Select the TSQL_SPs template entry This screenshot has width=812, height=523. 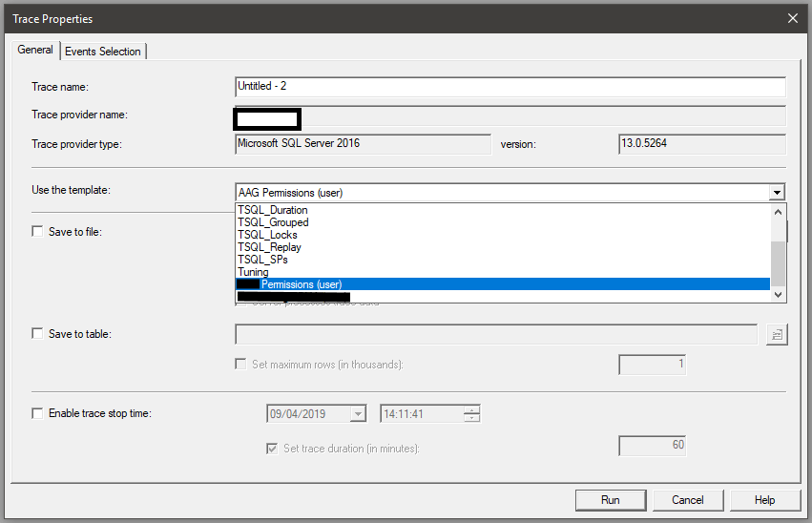coord(262,260)
